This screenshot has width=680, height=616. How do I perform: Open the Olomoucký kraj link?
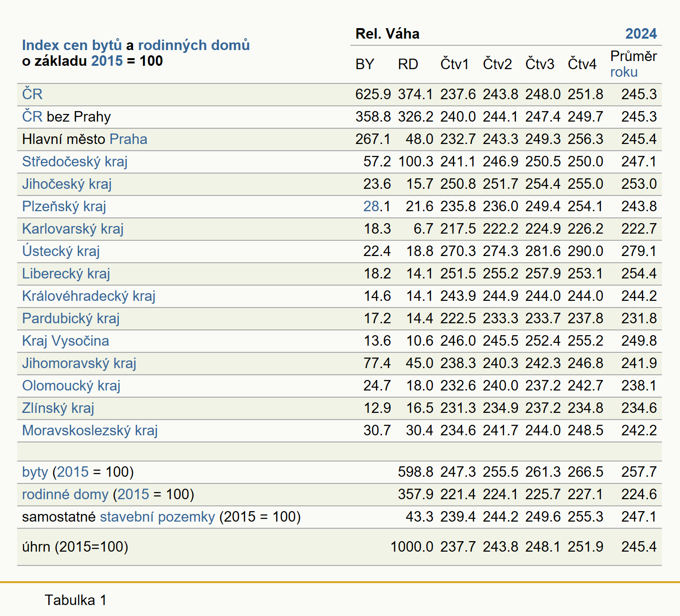[x=71, y=386]
